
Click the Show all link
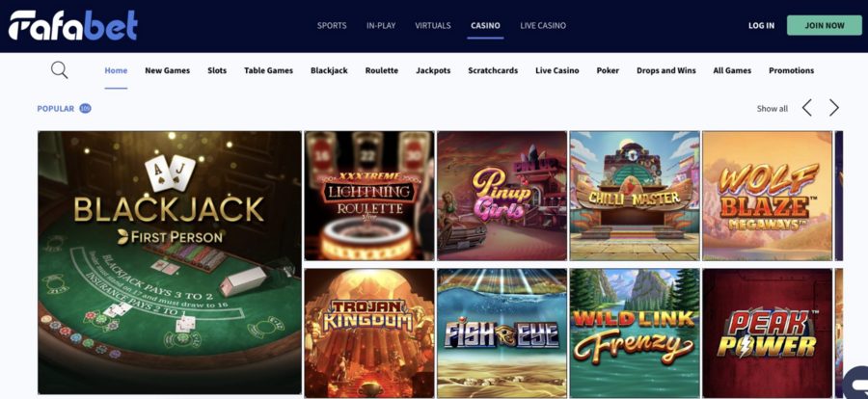click(773, 109)
